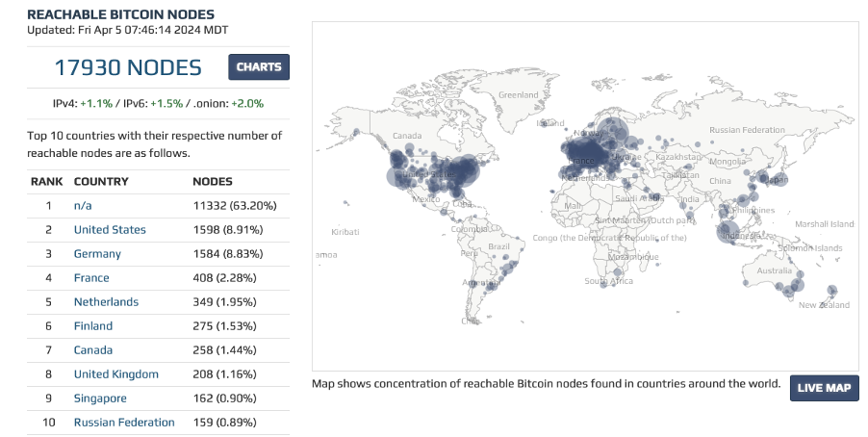Click the South Africa map label
The image size is (868, 437).
608,281
